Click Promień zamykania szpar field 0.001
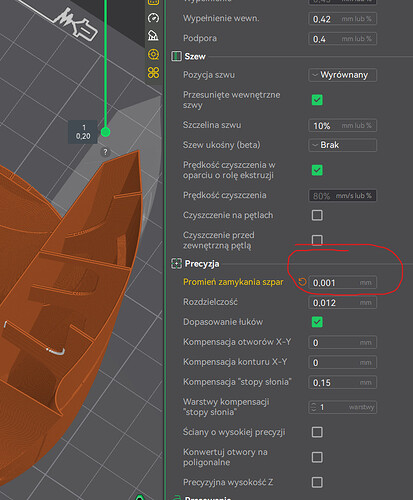The width and height of the screenshot is (413, 500). [x=343, y=283]
